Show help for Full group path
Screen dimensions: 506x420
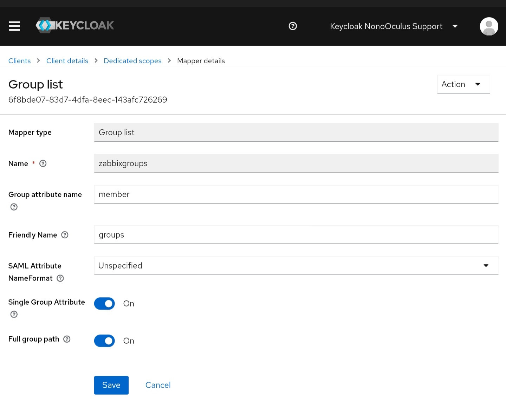tap(67, 339)
